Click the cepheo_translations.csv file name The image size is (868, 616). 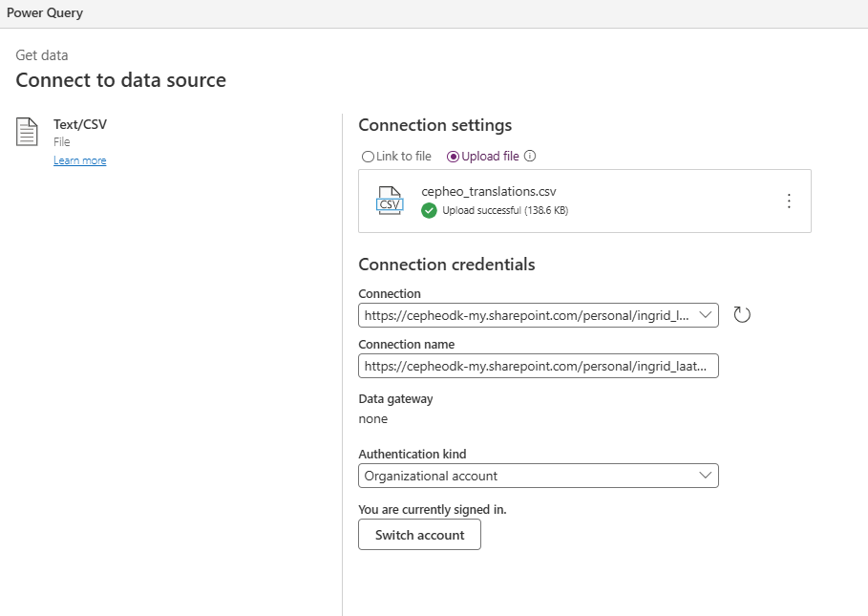[x=488, y=191]
